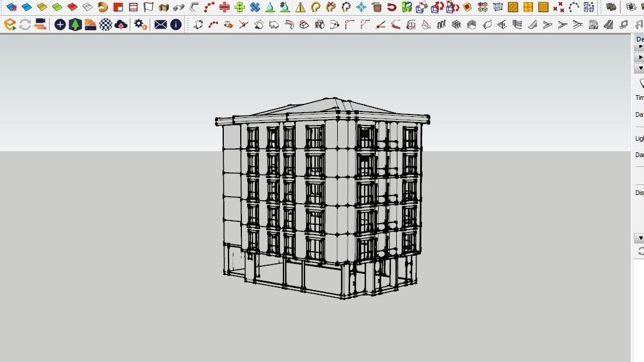Screen dimensions: 644x362
Task: Click the cyan four-point star icon
Action: point(361,7)
